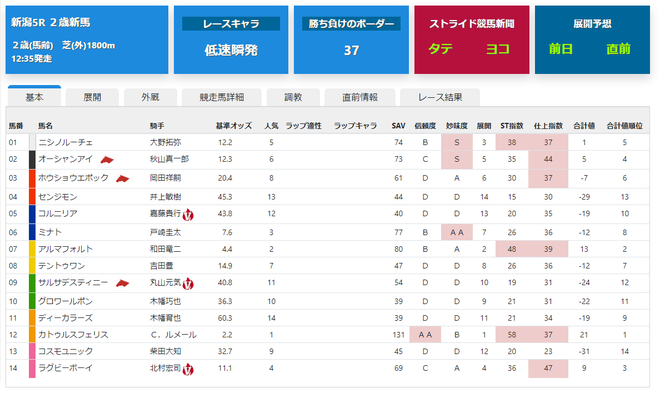Click the 妙味度 column header
The width and height of the screenshot is (660, 393).
tap(457, 126)
